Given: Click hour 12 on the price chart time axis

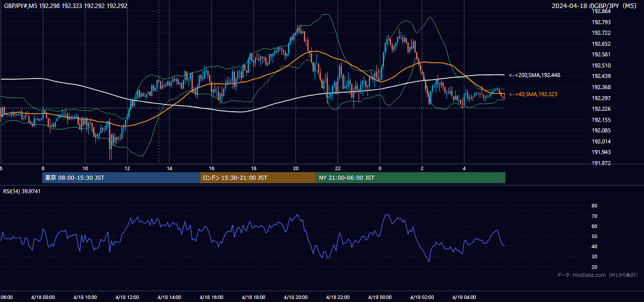Looking at the screenshot, I should coord(127,169).
